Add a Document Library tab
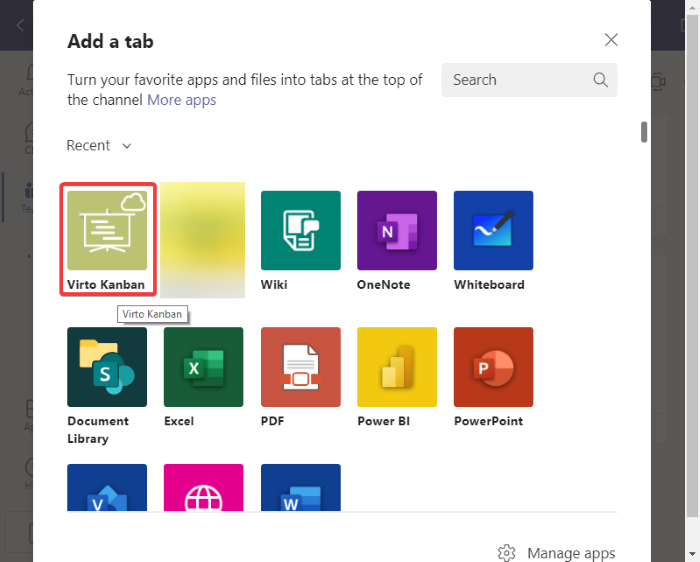700x562 pixels. [107, 367]
